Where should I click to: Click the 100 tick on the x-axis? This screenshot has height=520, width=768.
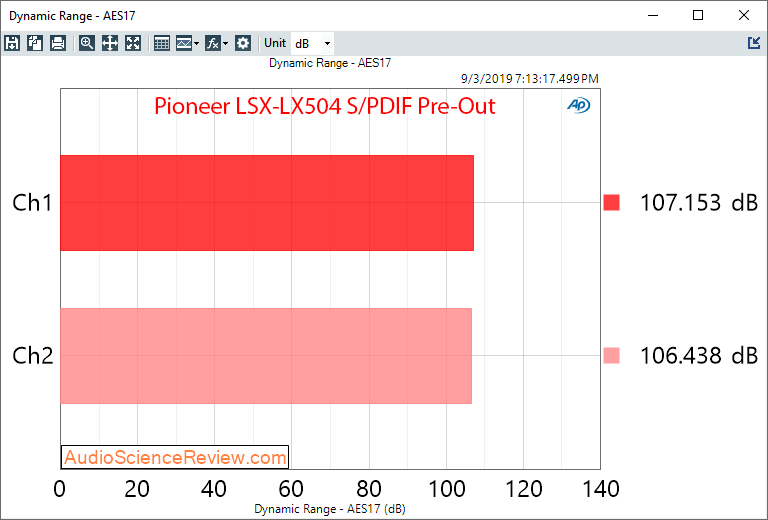click(447, 489)
